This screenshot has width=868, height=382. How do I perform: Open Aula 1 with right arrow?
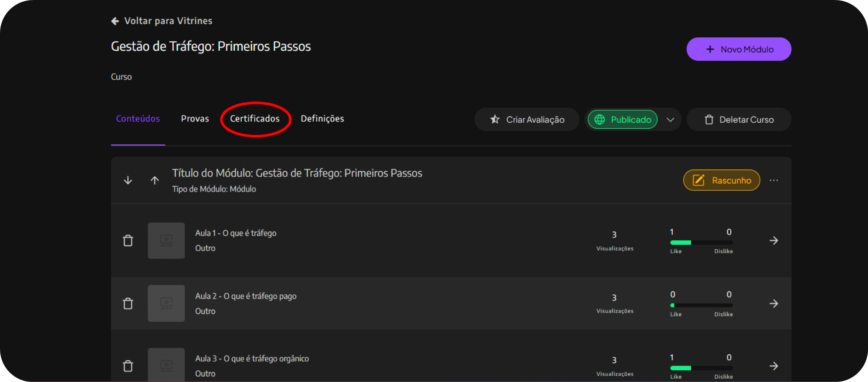(x=773, y=241)
